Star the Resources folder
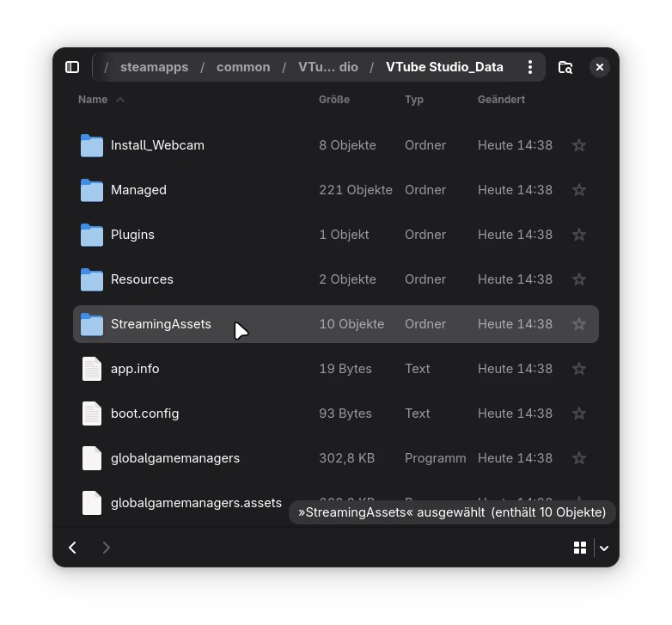Image resolution: width=672 pixels, height=625 pixels. (579, 279)
